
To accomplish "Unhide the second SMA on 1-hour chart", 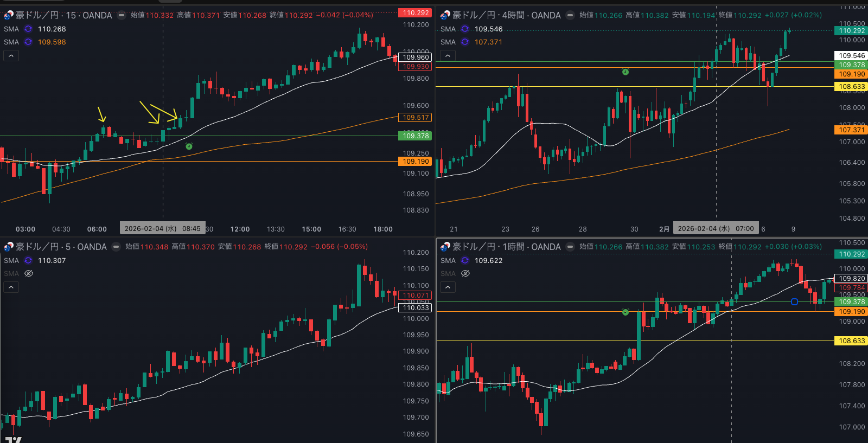I will [465, 274].
